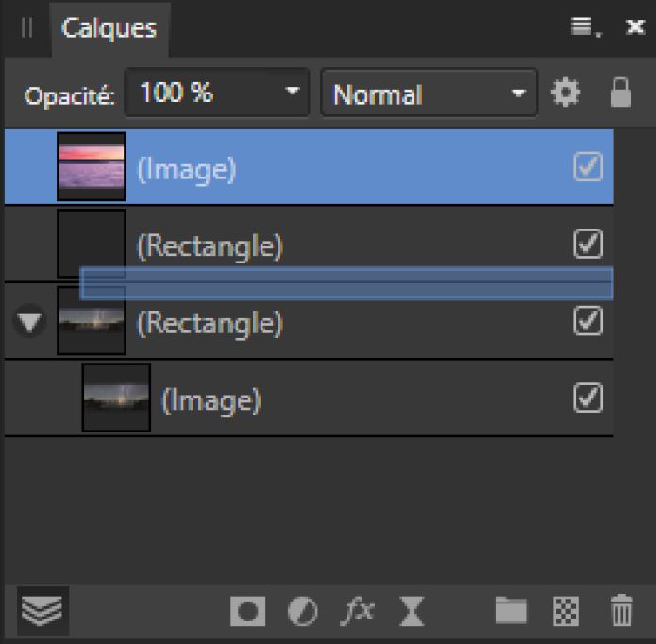Click the layer blend options gear icon
This screenshot has height=644, width=656.
coord(565,93)
